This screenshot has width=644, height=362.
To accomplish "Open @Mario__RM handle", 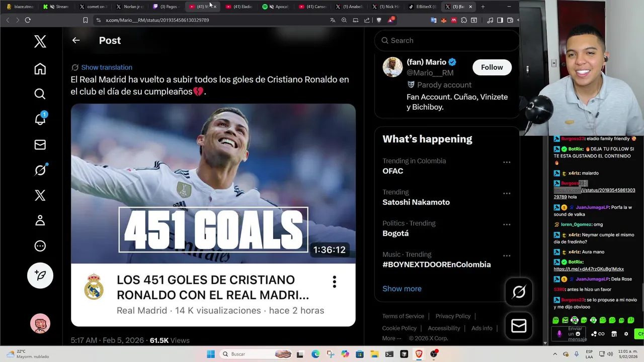I will (x=430, y=73).
